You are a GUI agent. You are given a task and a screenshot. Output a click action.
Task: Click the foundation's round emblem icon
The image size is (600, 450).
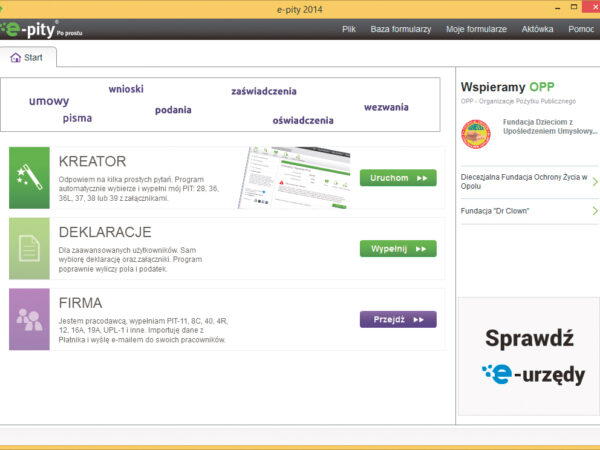pyautogui.click(x=477, y=132)
